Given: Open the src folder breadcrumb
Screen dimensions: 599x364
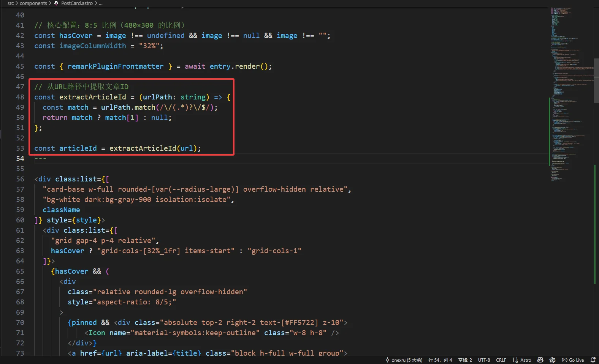Looking at the screenshot, I should [11, 3].
